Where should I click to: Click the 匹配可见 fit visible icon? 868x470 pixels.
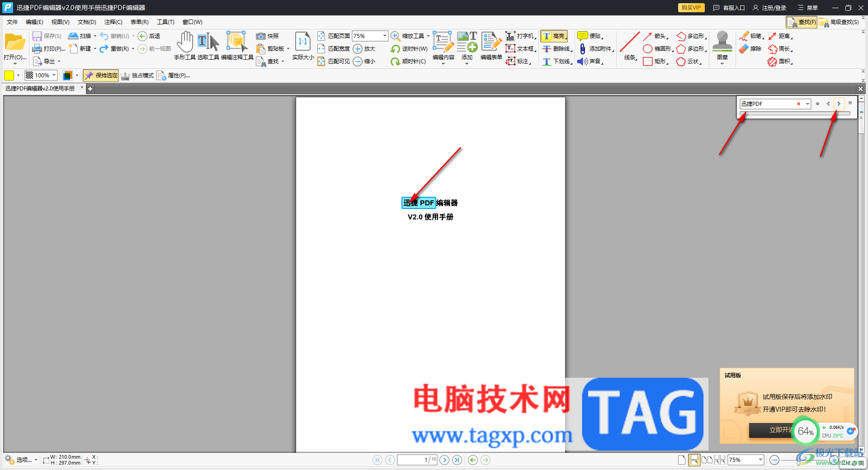[321, 62]
